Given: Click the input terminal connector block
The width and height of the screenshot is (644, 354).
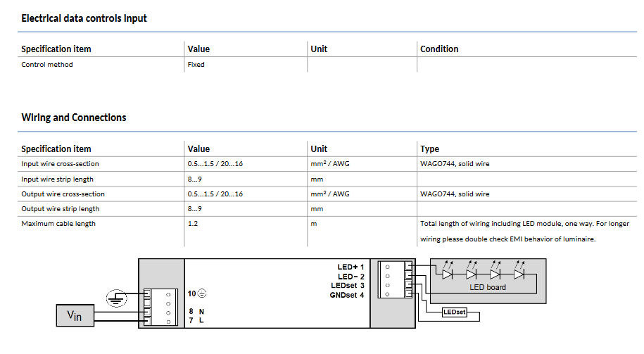Looking at the screenshot, I should [159, 307].
